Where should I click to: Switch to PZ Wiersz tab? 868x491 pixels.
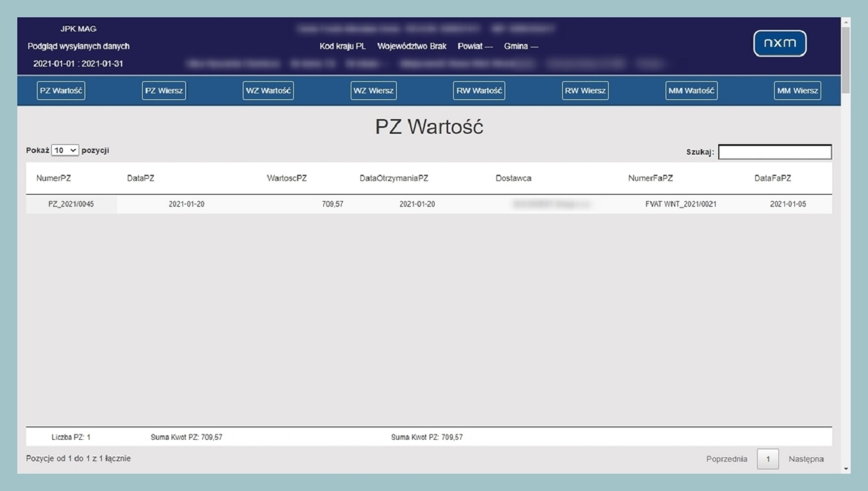[x=164, y=91]
